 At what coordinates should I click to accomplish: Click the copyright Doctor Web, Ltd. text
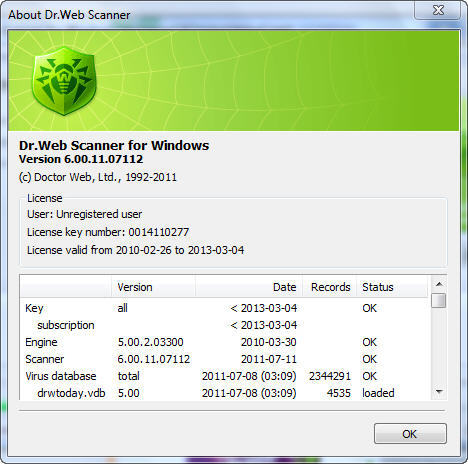pyautogui.click(x=98, y=177)
